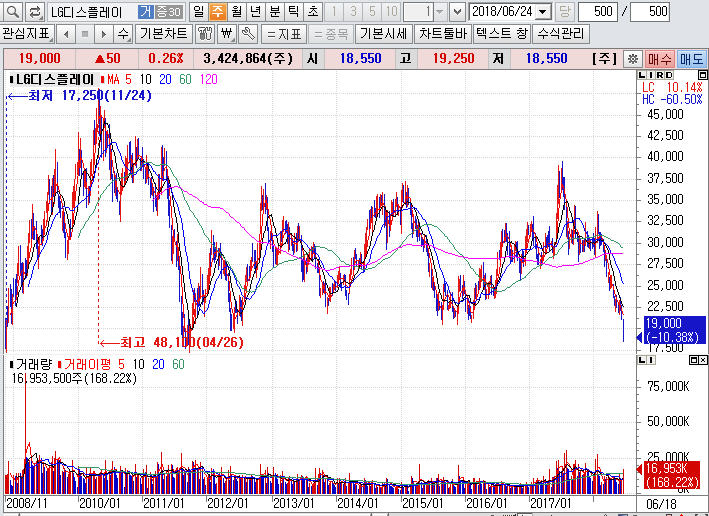Click the right arrow scroll-forward icon
709x516 pixels.
click(102, 33)
